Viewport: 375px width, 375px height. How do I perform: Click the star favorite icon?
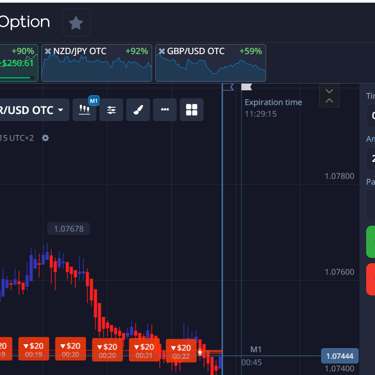[x=76, y=23]
